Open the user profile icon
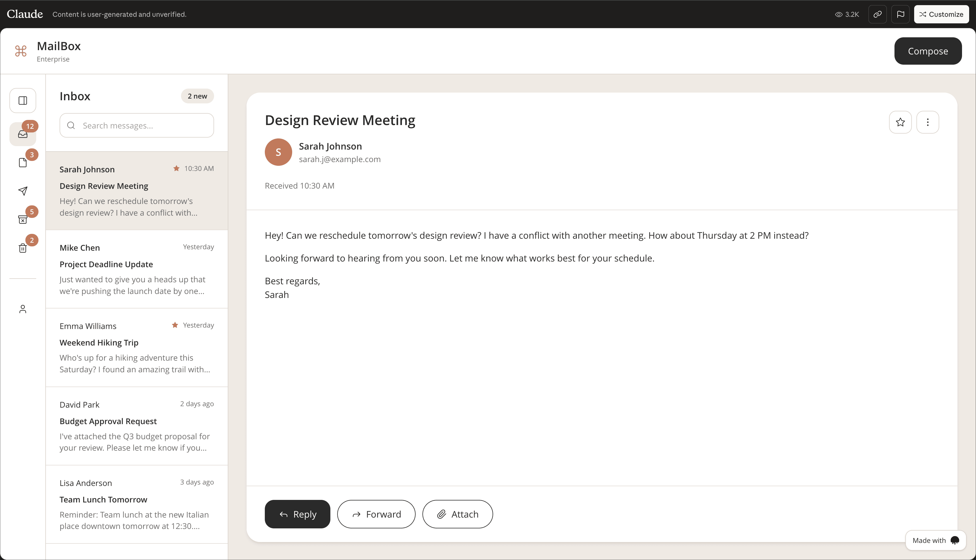The height and width of the screenshot is (560, 976). [x=23, y=309]
